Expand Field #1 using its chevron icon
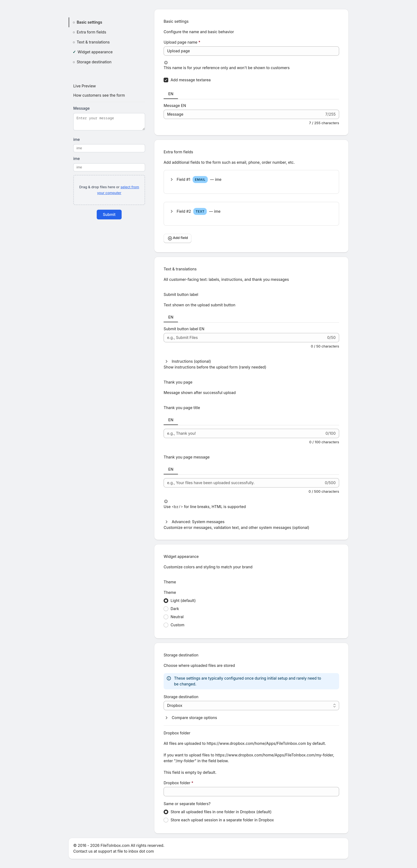The image size is (417, 868). coord(172,180)
